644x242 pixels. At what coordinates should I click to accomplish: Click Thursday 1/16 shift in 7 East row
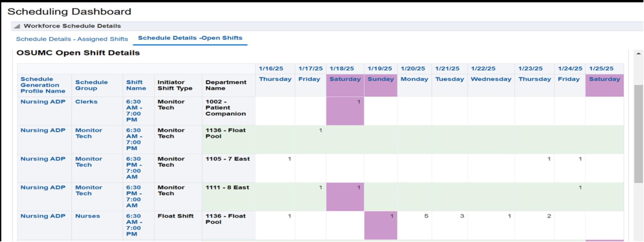coord(289,159)
